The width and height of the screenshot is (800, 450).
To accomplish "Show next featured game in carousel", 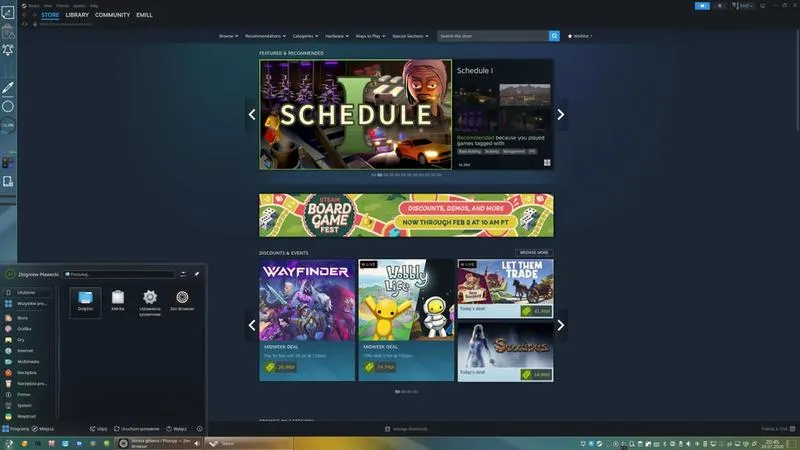I will click(x=561, y=114).
